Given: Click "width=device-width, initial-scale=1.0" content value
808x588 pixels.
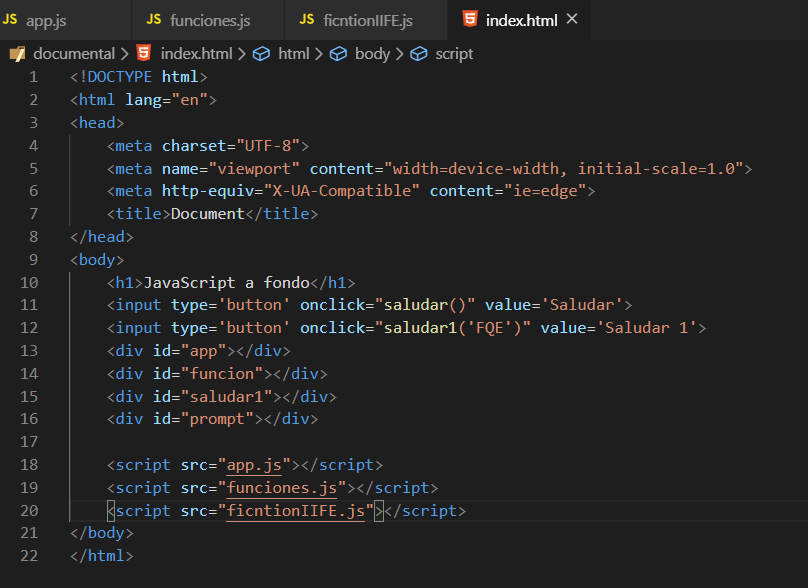Looking at the screenshot, I should tap(564, 169).
